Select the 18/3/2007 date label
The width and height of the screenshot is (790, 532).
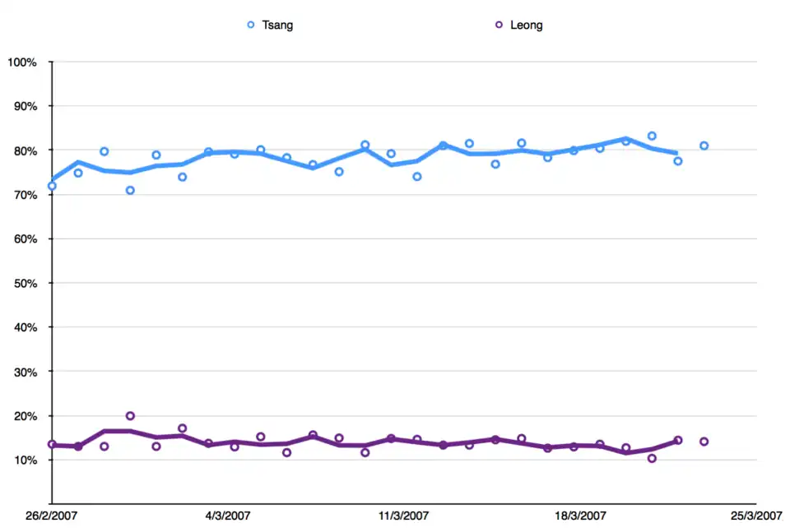[x=580, y=516]
